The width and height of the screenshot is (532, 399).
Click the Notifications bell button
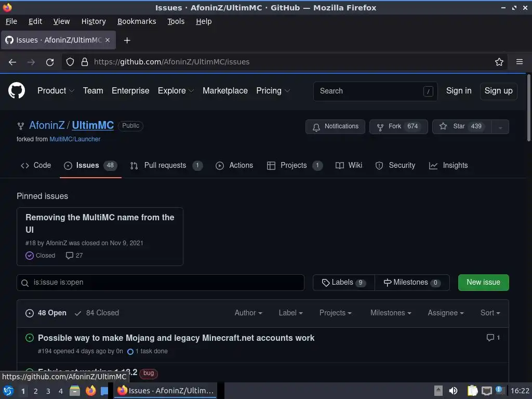335,127
